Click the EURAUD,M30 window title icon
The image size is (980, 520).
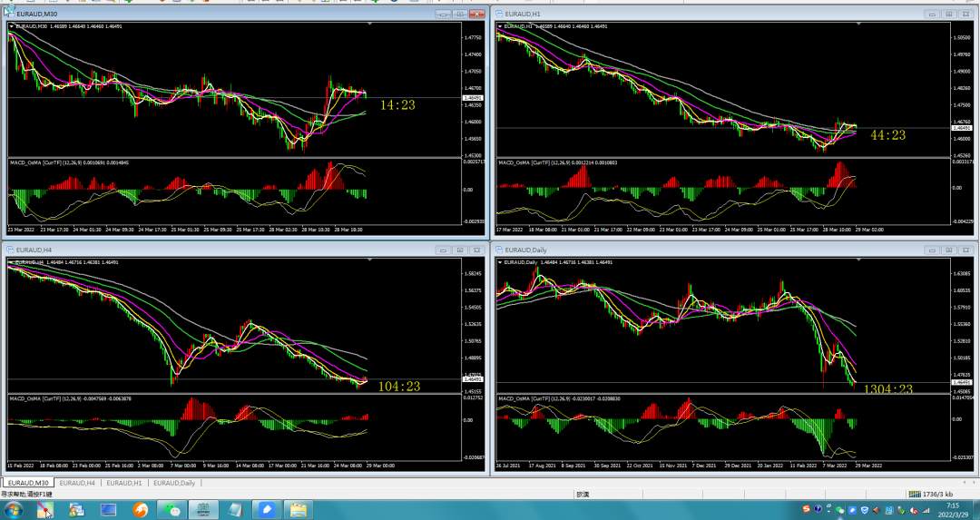[x=9, y=11]
